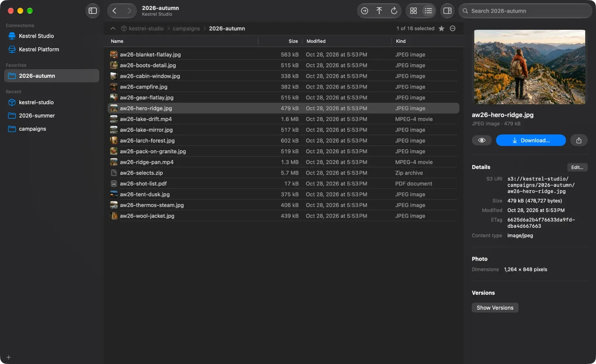Screen dimensions: 596x364
Task: Click the plus icon to add connection
Action: tap(9, 357)
